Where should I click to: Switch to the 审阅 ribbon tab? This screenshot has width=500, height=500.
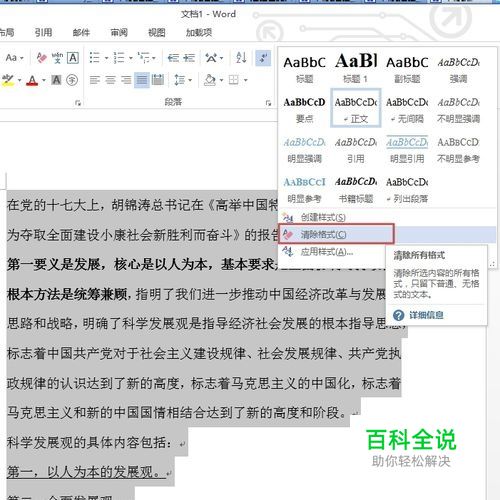(119, 32)
